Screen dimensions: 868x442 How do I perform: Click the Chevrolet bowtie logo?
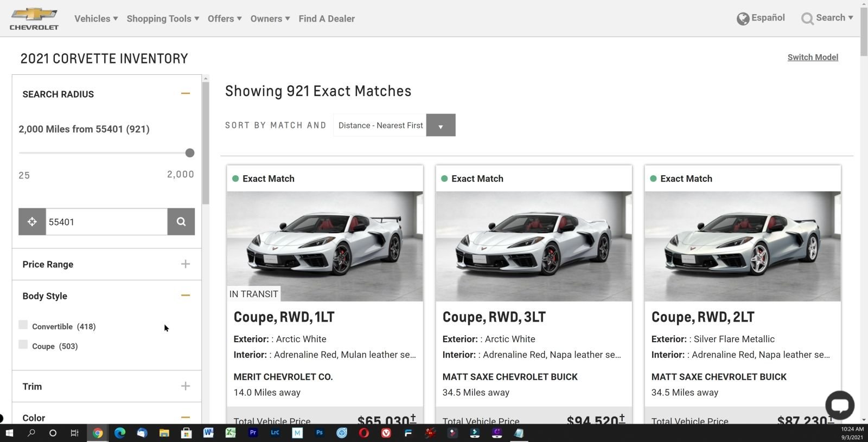point(34,18)
